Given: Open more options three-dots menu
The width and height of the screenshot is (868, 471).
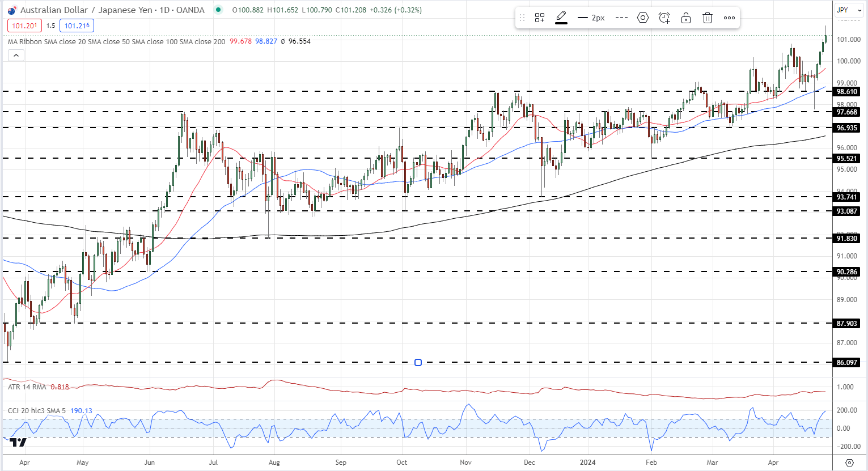Looking at the screenshot, I should (x=729, y=18).
